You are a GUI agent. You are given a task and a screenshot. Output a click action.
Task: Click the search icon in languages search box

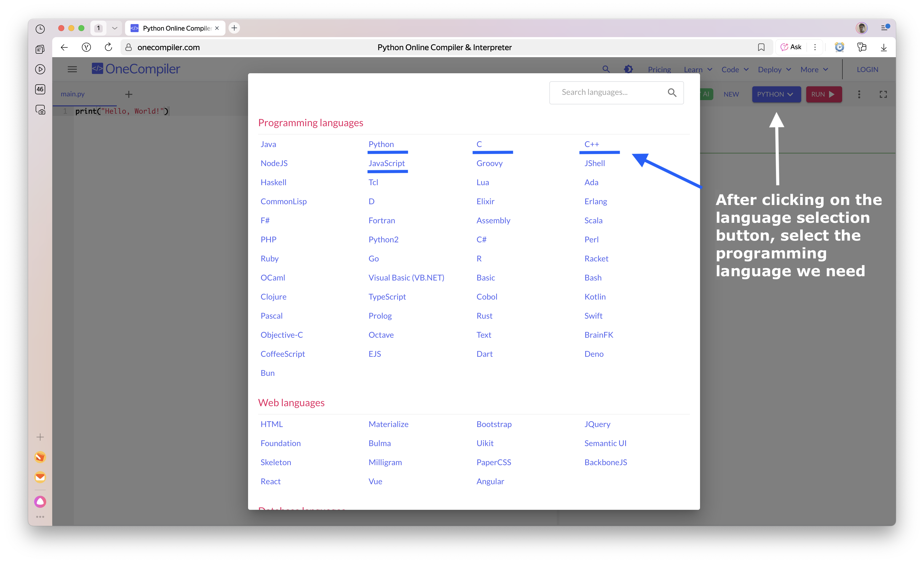(672, 93)
